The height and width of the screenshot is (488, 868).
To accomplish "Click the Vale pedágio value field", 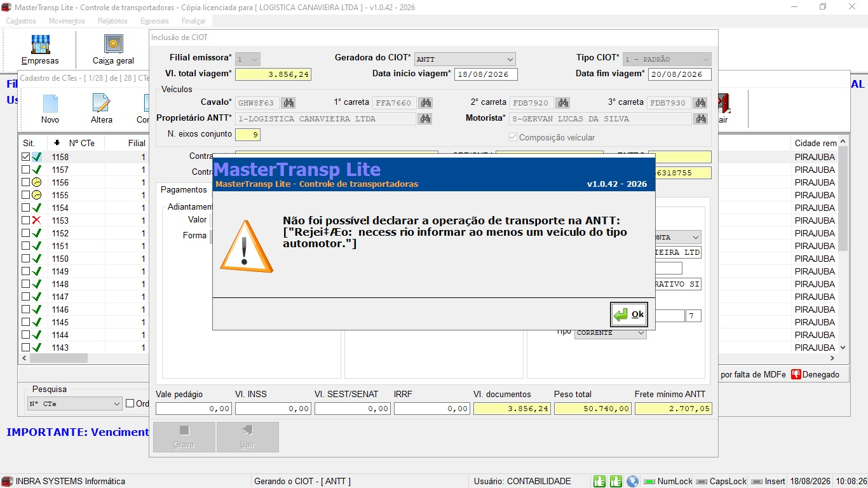I will 194,409.
